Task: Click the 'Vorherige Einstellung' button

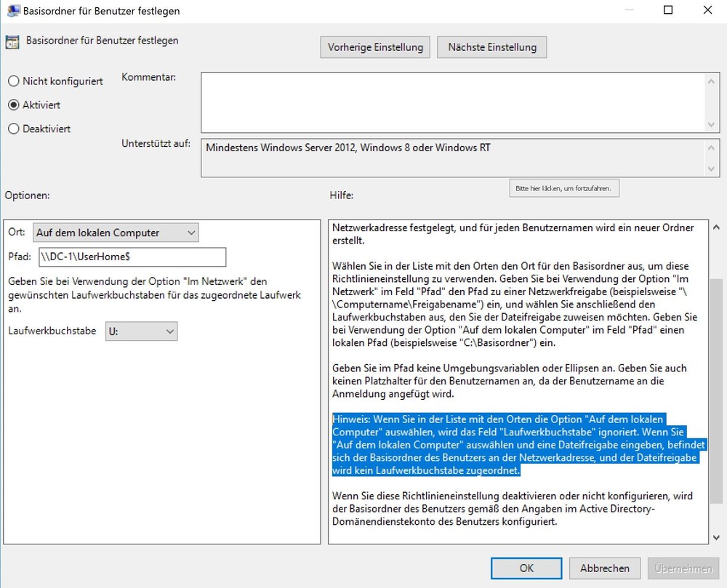Action: click(x=374, y=47)
